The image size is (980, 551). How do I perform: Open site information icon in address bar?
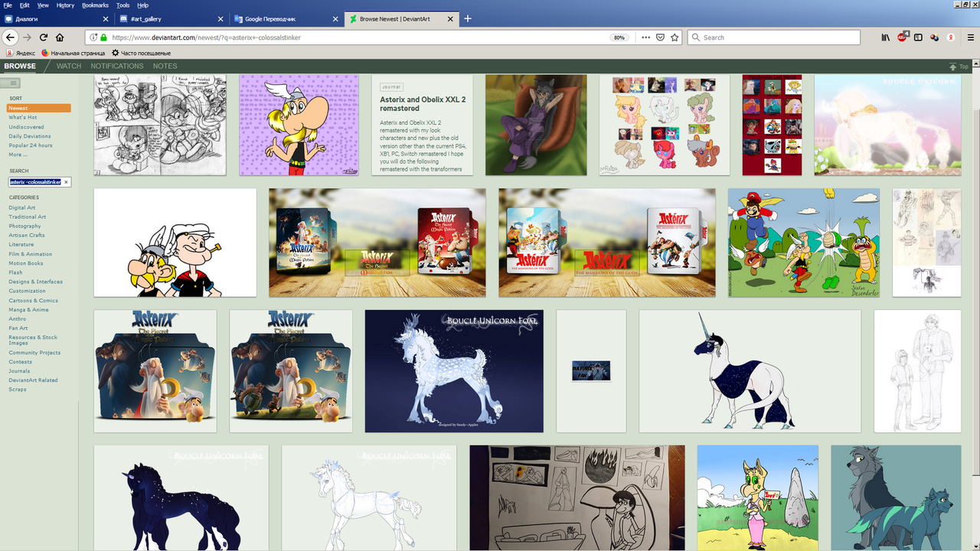tap(93, 37)
